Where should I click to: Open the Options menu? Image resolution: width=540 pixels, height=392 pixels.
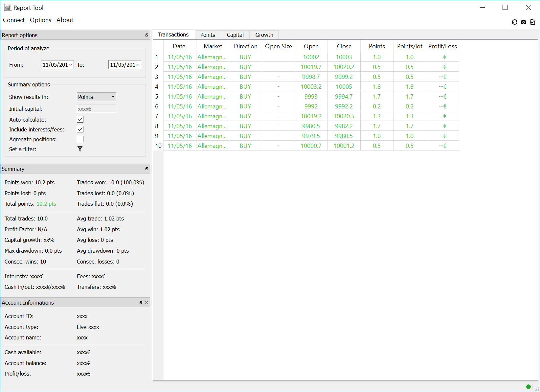coord(40,20)
